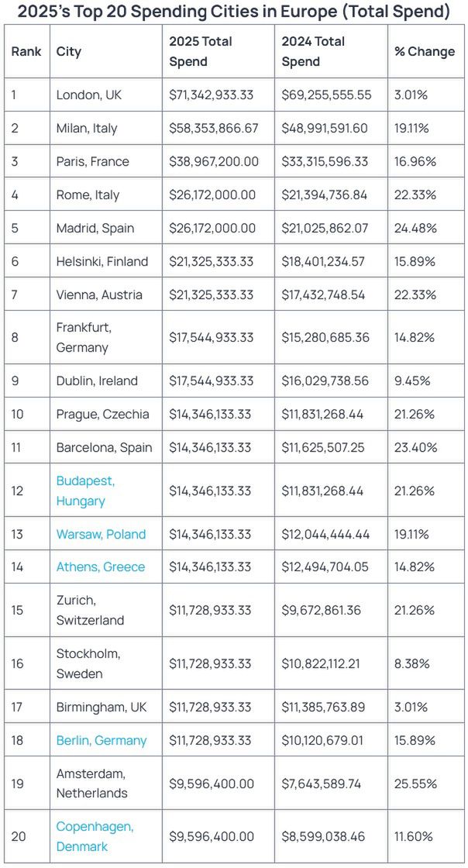
Task: Select the London, UK city cell
Action: [89, 95]
